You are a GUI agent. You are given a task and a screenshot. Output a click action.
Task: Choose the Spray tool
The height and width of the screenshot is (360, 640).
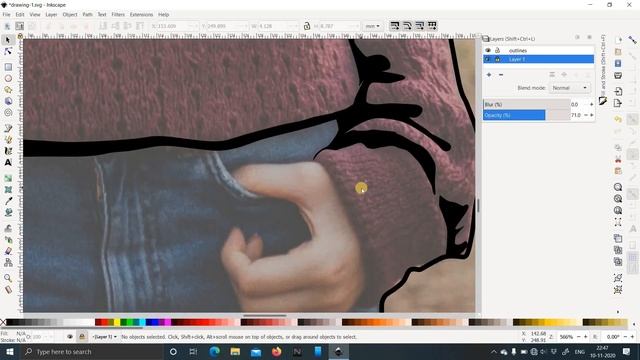(8, 240)
